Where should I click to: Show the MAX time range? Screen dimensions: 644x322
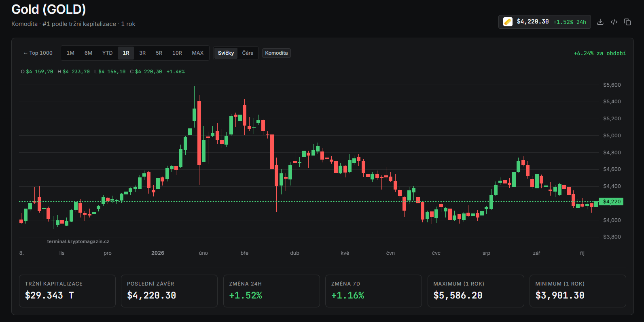coord(198,53)
